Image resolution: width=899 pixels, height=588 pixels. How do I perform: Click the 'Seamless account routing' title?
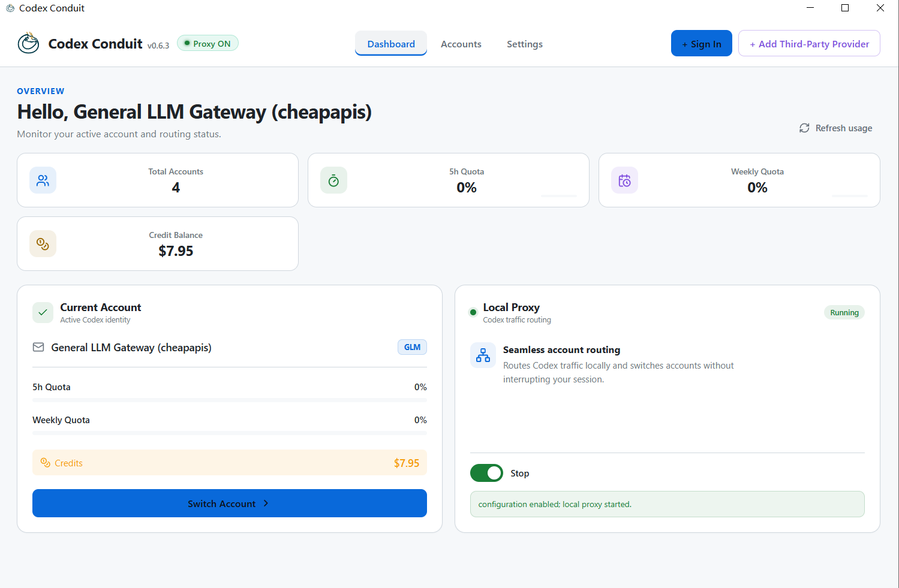pos(561,350)
